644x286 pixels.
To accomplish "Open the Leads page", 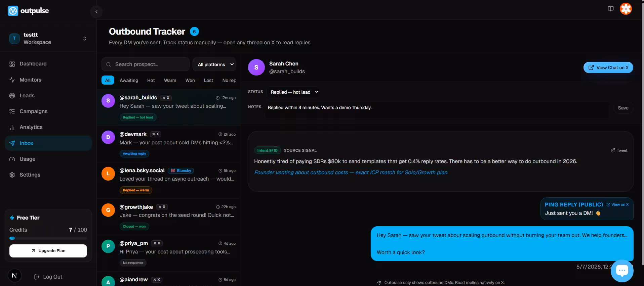I will (48, 96).
